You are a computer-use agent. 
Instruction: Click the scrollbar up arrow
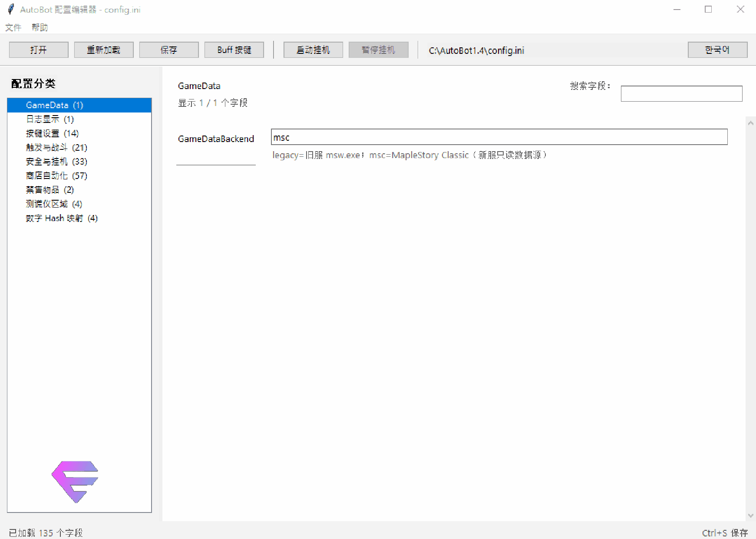pos(750,123)
